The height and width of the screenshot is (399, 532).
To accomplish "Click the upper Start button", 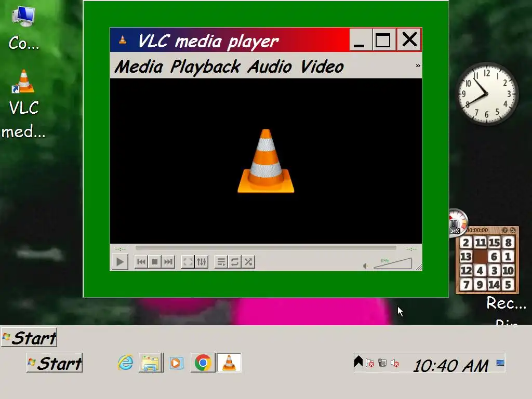I will [x=29, y=338].
